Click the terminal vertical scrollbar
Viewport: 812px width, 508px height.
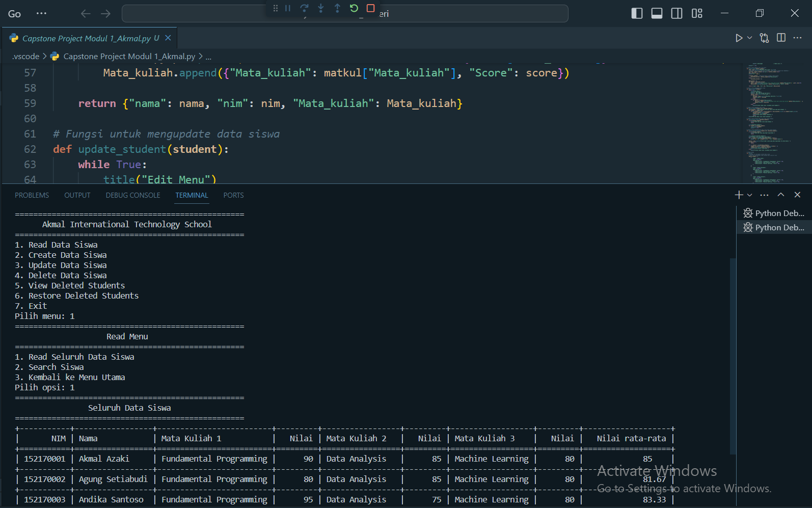pos(733,356)
